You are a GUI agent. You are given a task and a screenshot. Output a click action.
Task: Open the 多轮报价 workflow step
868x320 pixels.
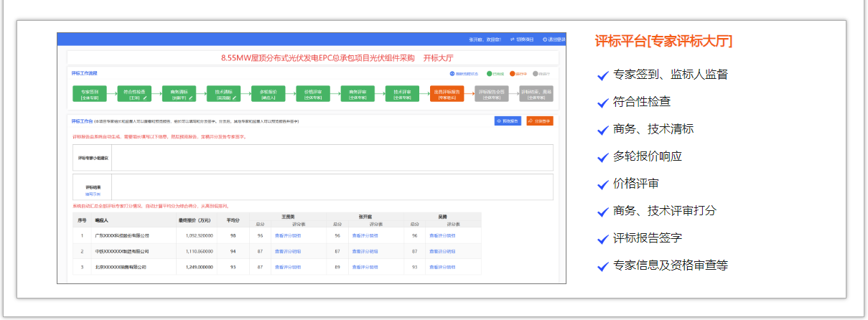point(268,94)
